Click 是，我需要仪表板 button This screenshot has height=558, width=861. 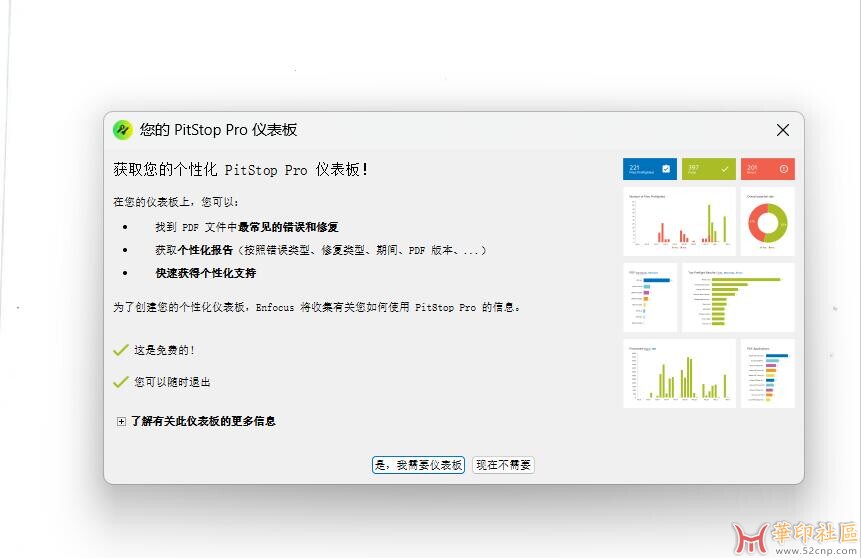[418, 465]
